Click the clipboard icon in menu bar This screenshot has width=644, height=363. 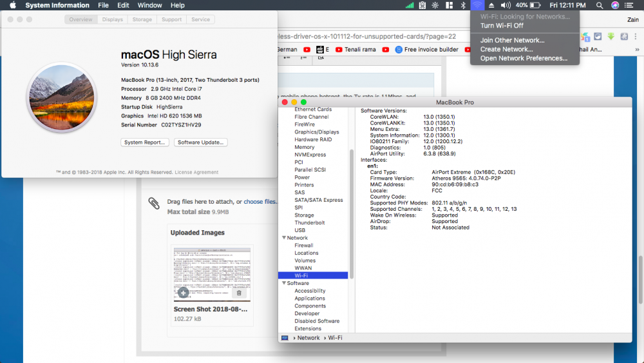pos(422,5)
